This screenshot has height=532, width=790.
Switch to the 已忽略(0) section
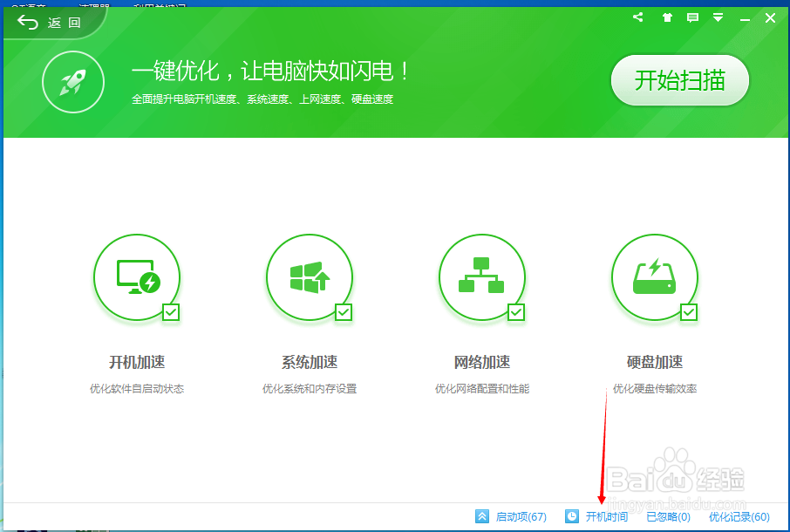[x=668, y=516]
